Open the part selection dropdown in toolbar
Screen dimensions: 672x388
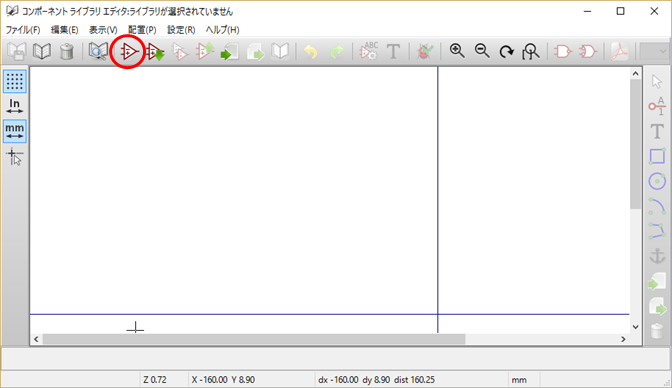[654, 51]
